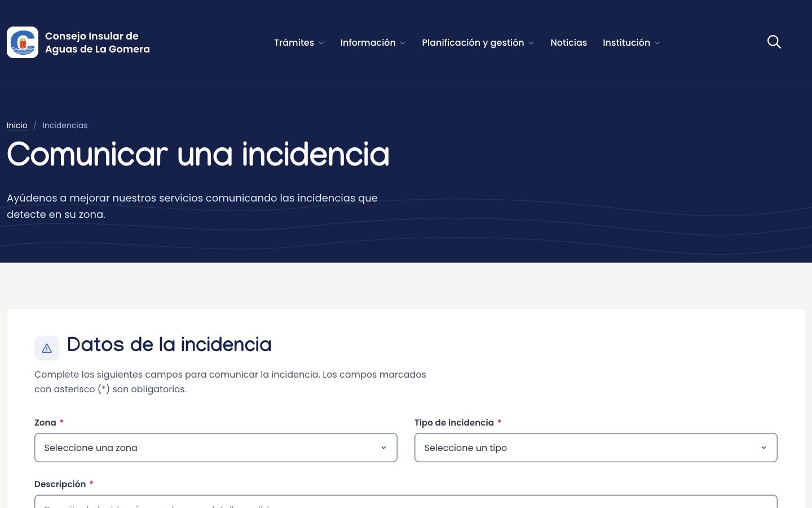The height and width of the screenshot is (508, 812).
Task: Open the Planificación y gestión menu
Action: tap(478, 42)
